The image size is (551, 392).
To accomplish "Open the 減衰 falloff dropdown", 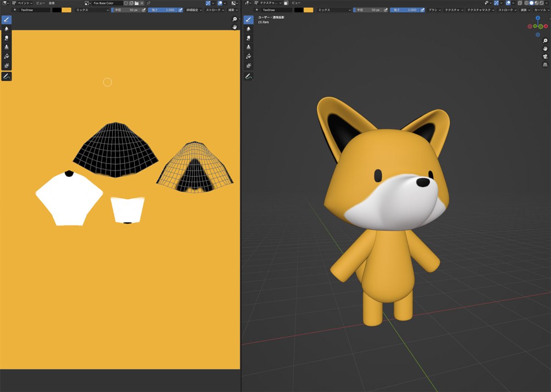I will point(232,10).
